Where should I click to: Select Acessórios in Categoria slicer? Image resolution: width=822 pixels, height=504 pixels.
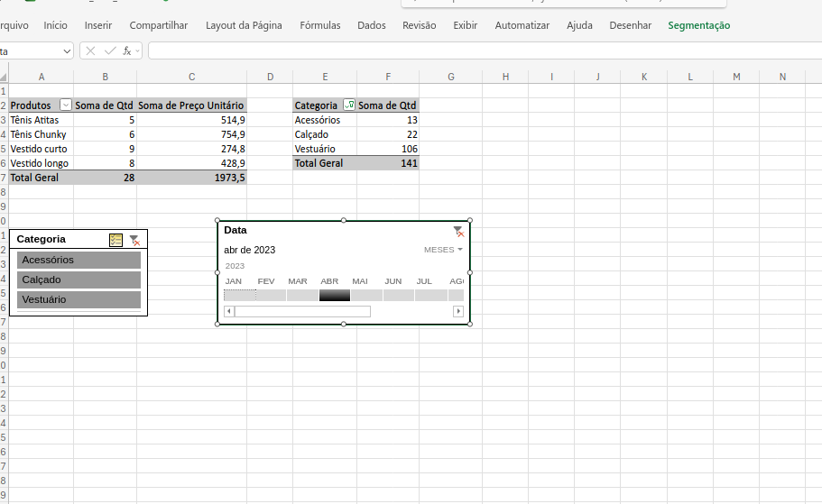click(79, 260)
